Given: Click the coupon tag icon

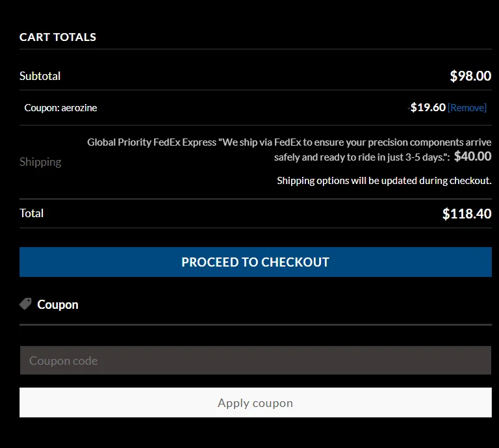Looking at the screenshot, I should (25, 304).
